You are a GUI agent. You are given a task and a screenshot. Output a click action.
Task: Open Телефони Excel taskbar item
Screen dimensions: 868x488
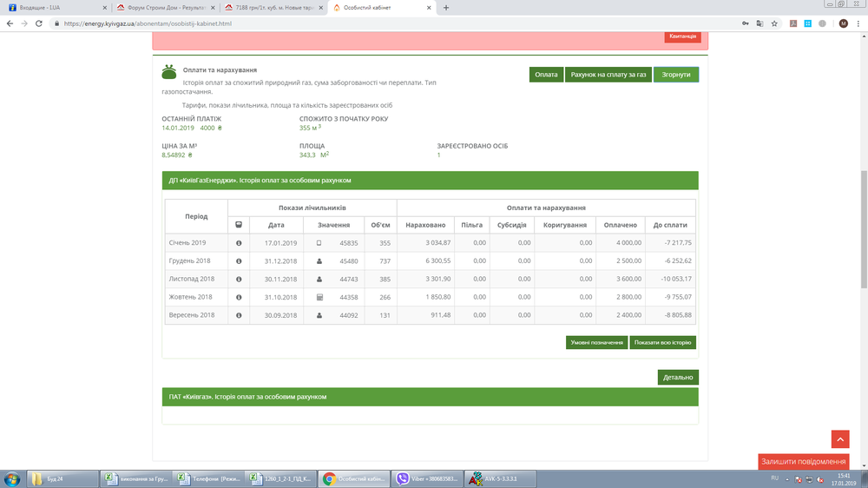(x=208, y=479)
